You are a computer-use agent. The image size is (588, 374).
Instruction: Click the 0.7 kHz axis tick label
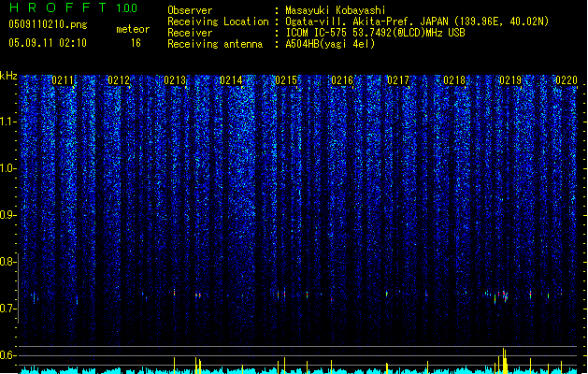coord(7,309)
